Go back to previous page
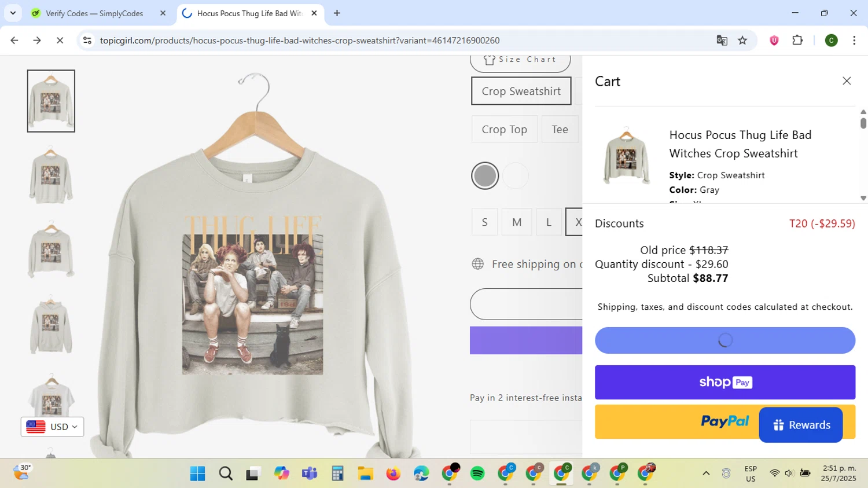 pos(14,41)
